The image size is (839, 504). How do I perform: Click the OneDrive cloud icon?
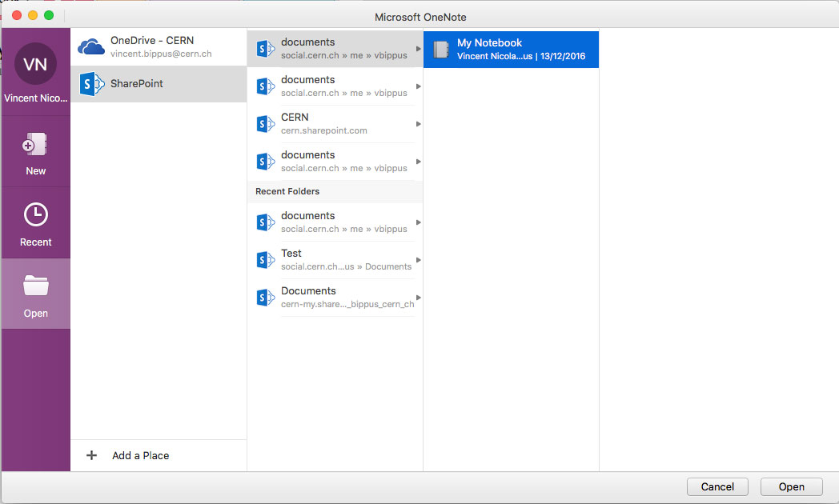91,46
